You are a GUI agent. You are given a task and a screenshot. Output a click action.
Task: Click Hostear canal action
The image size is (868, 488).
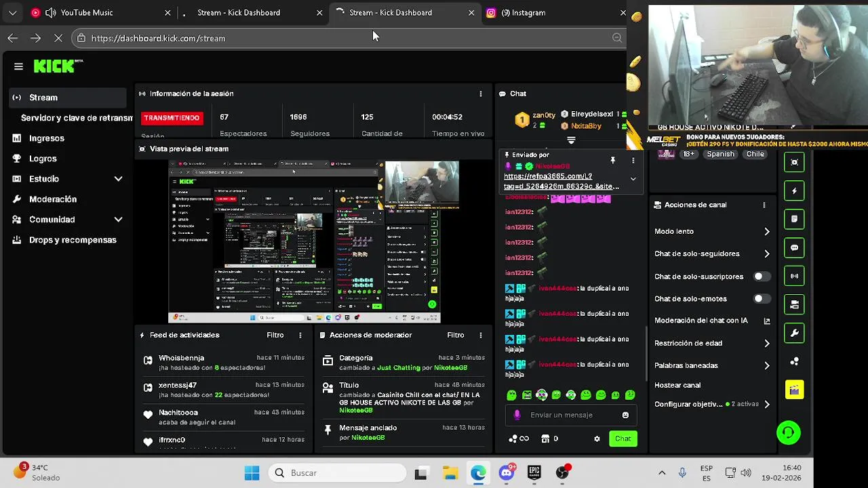coord(677,385)
